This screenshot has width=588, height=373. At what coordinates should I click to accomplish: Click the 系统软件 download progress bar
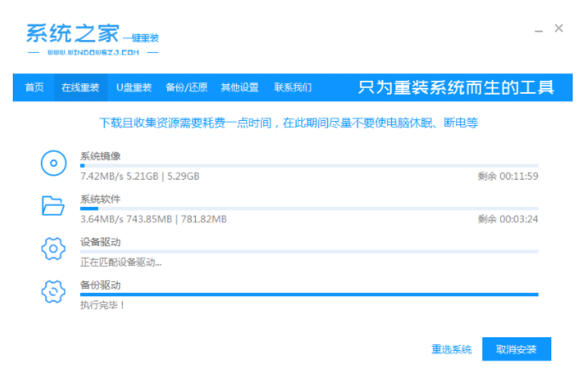(x=309, y=209)
